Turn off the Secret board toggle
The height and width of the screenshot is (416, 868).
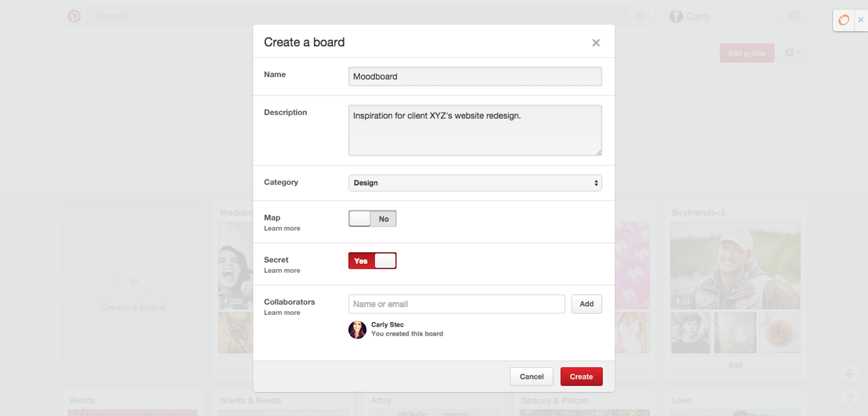tap(372, 260)
